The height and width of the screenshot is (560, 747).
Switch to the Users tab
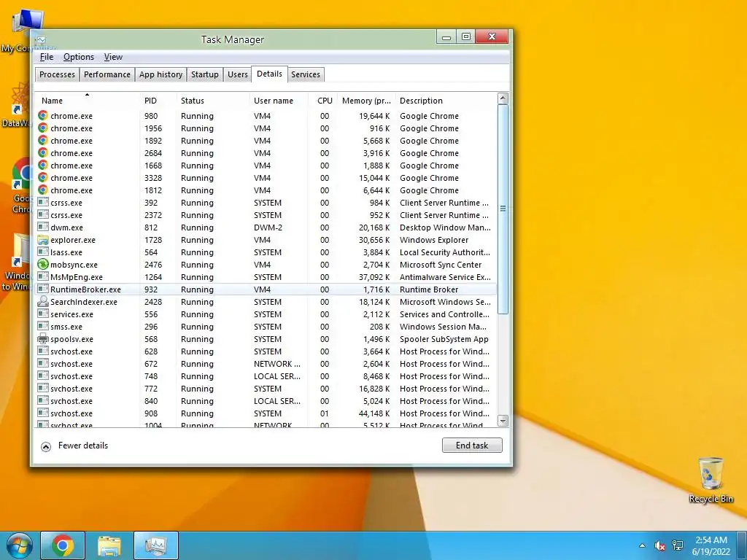pos(237,75)
